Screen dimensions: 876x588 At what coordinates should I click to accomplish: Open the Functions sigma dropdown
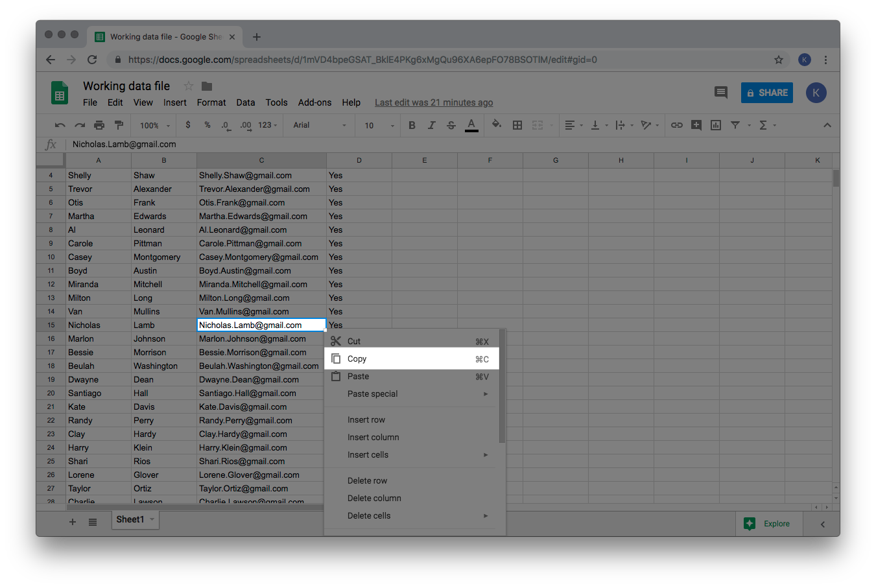pos(768,125)
